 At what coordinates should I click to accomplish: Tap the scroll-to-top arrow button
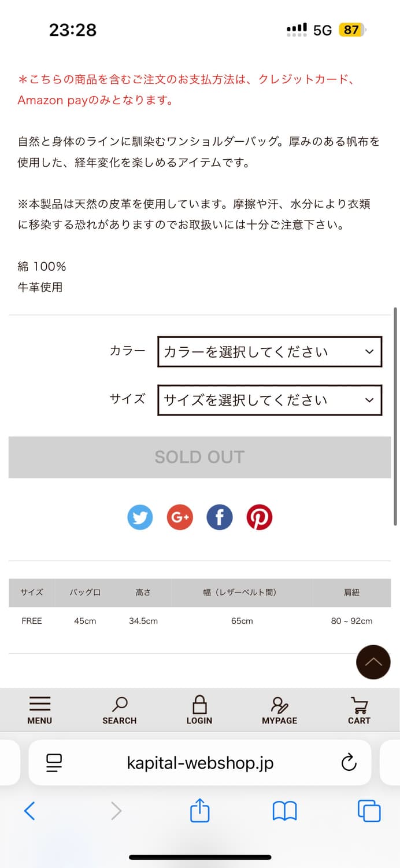(373, 662)
